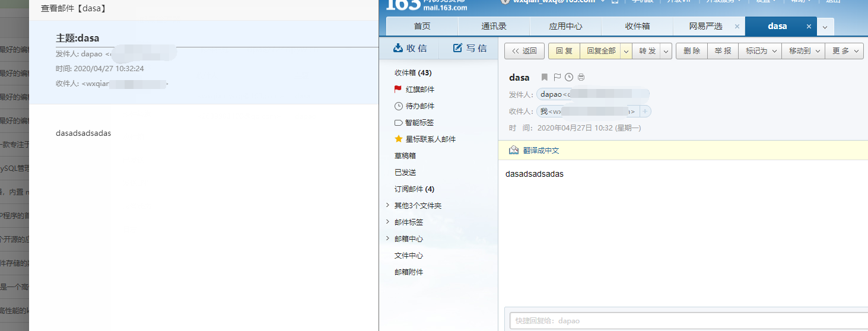
Task: Open the 已发送 folder
Action: pos(405,172)
